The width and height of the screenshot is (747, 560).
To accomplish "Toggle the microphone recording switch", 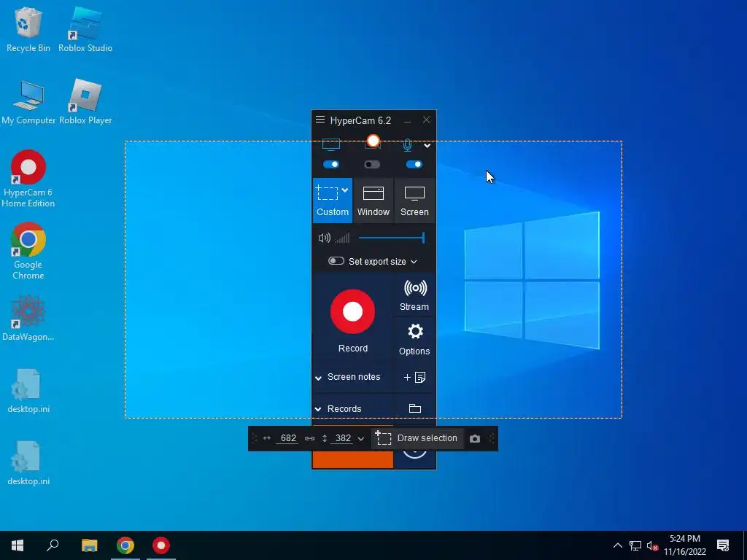I will pos(414,164).
